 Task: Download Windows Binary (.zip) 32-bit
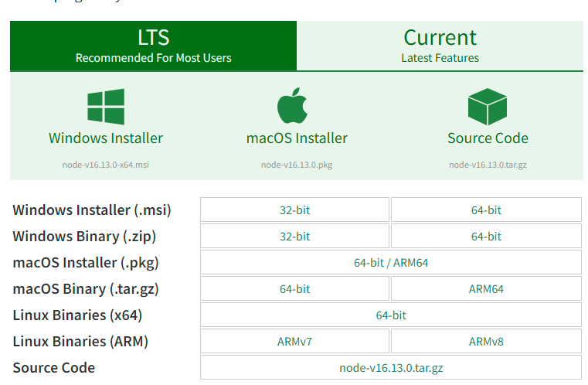click(294, 236)
